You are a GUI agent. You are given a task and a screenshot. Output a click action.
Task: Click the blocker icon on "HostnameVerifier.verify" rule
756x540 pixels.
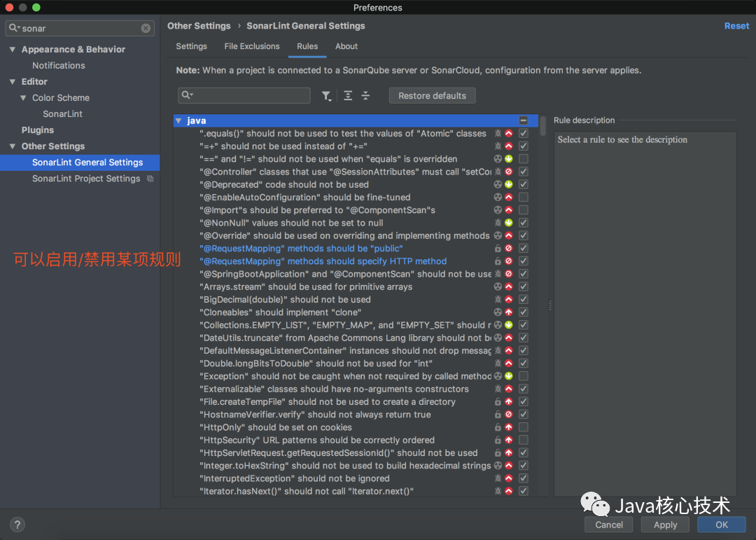tap(509, 415)
